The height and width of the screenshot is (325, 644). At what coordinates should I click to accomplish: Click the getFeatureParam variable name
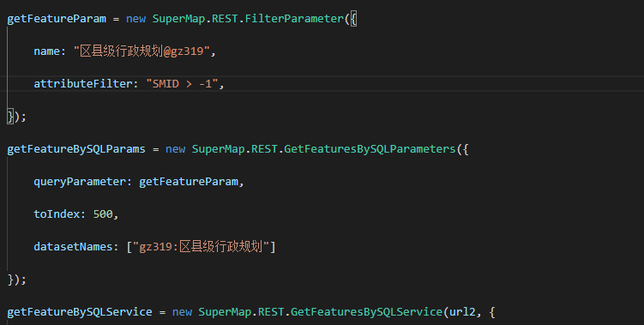57,19
